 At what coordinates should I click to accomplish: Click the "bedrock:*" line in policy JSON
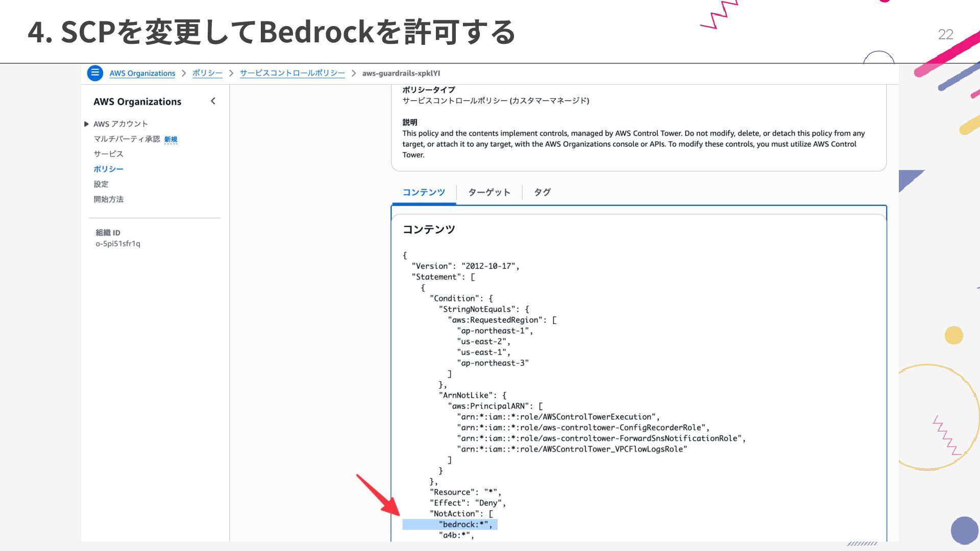tap(465, 524)
